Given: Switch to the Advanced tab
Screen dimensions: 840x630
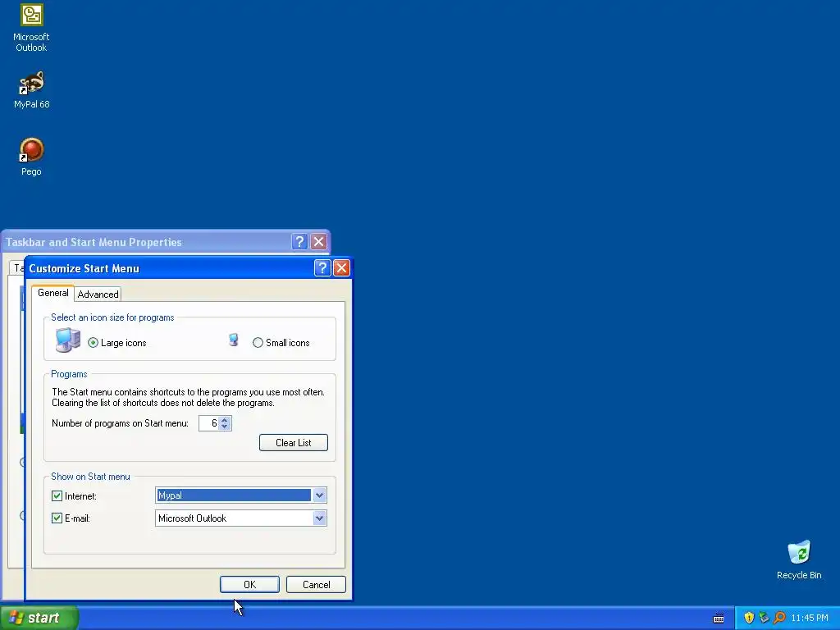Looking at the screenshot, I should [x=98, y=294].
